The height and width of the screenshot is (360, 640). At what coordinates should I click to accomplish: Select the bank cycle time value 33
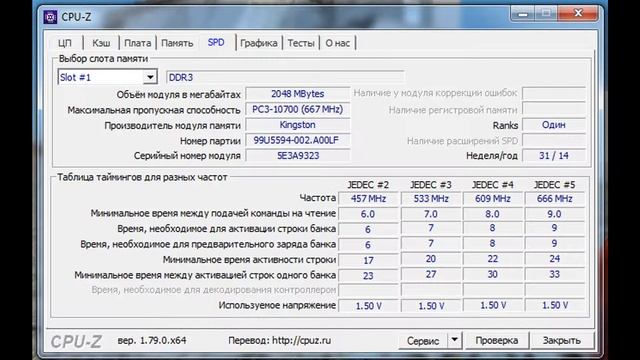pyautogui.click(x=555, y=274)
